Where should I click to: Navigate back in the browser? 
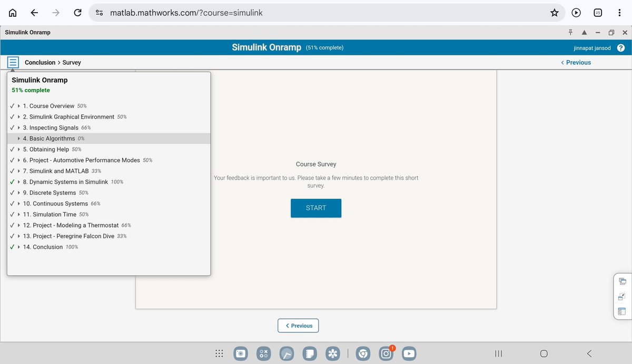(x=35, y=13)
